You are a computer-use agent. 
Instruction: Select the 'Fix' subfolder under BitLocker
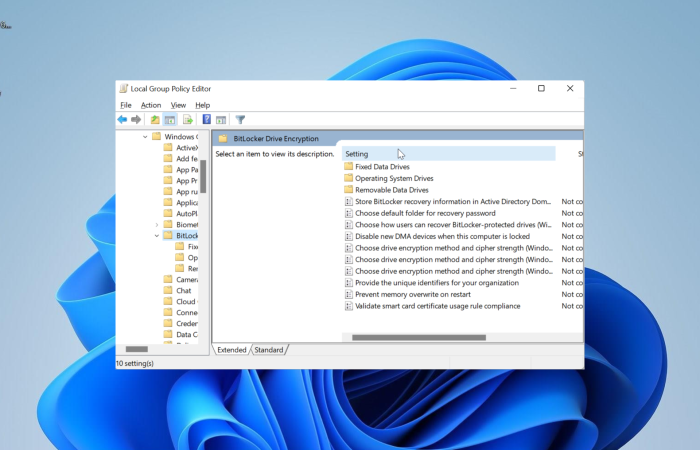click(187, 246)
